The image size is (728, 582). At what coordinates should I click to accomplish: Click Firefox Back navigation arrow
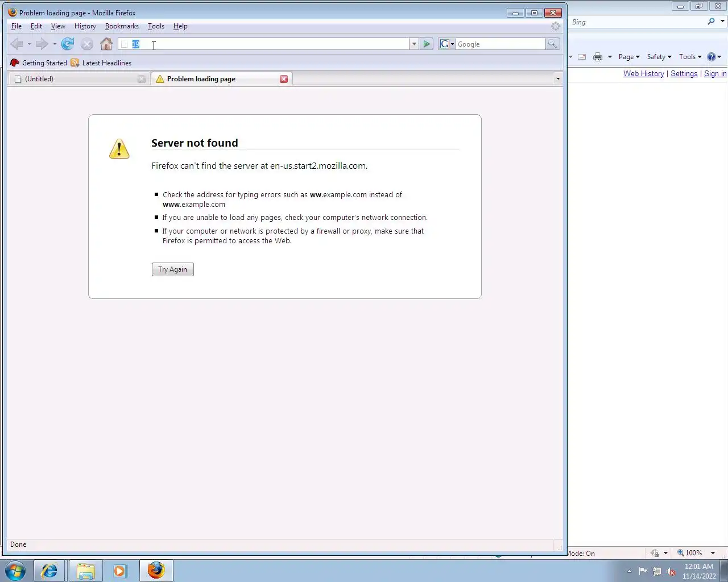tap(16, 44)
